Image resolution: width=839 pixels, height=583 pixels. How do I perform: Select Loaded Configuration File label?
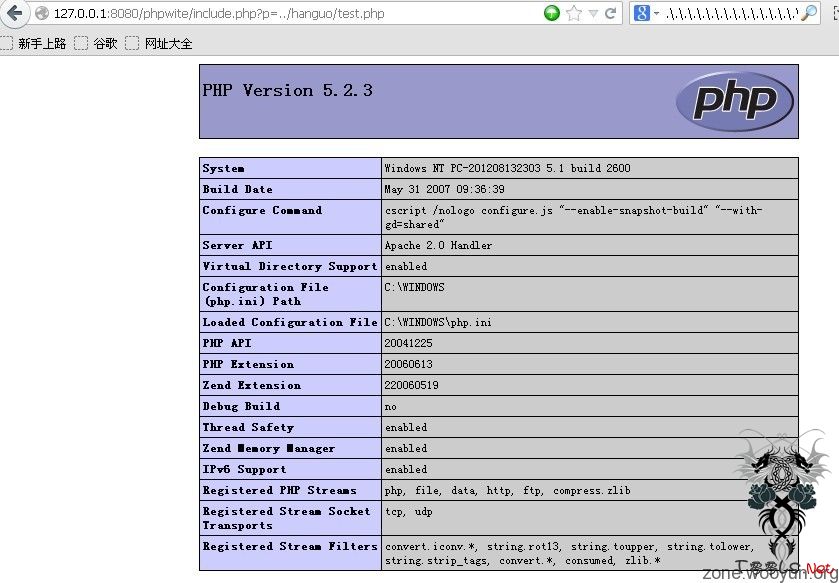289,322
